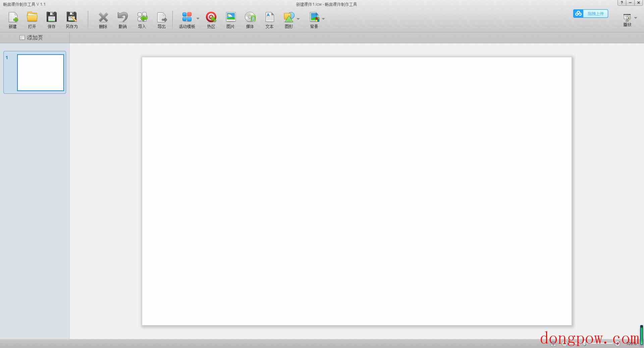Open the 活动模板 activity templates
This screenshot has height=348, width=644.
[187, 20]
